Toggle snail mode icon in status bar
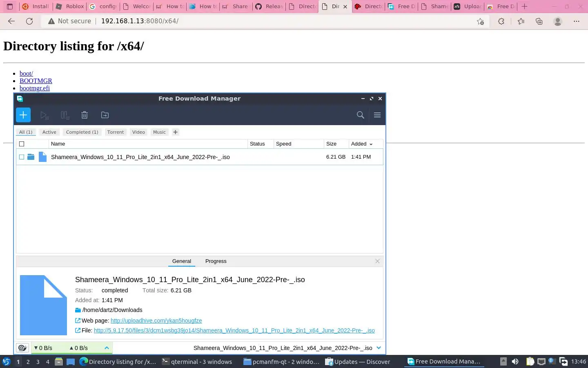The image size is (588, 368). tap(22, 348)
